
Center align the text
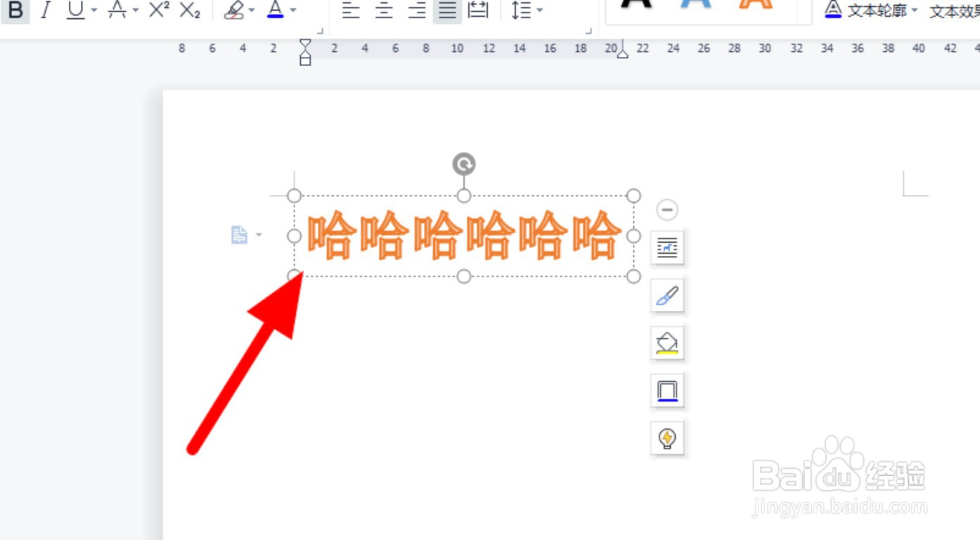(384, 11)
